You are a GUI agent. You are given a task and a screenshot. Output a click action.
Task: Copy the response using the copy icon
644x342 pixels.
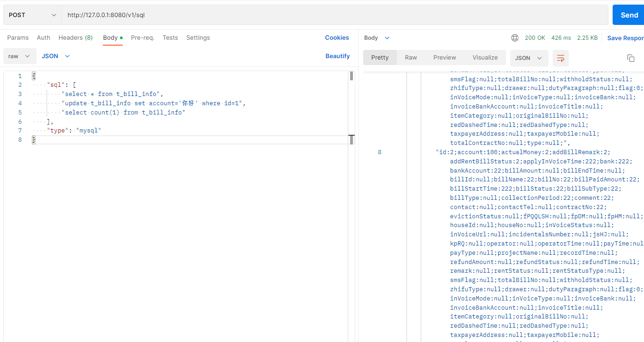pos(631,58)
